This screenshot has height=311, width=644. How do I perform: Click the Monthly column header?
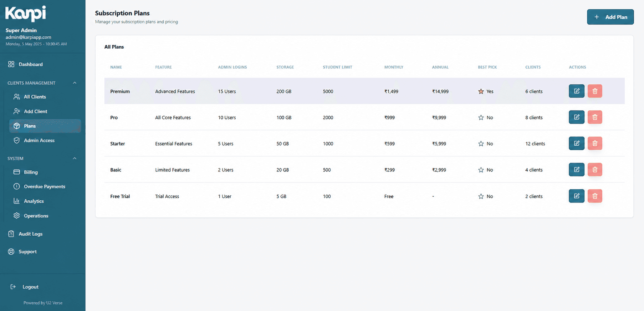click(x=394, y=67)
